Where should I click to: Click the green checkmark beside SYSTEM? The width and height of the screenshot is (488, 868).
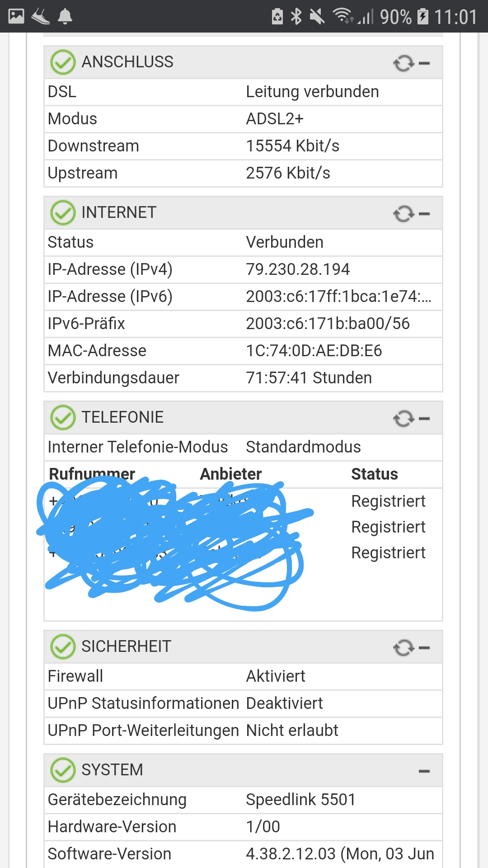(63, 770)
